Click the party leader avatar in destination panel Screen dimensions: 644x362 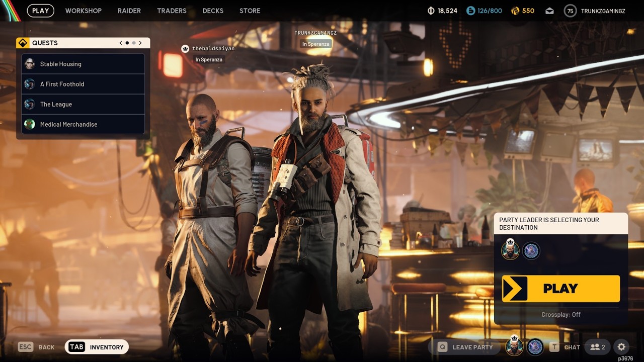click(x=510, y=250)
